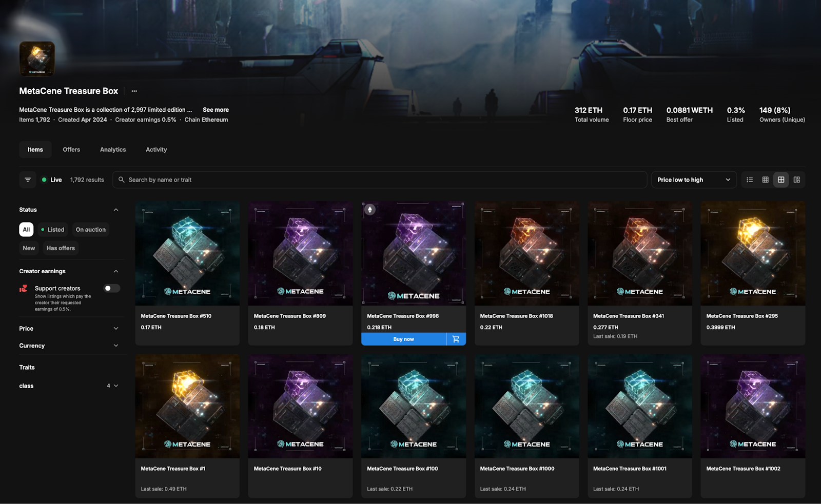The image size is (821, 504).
Task: Open MetaCene Treasure Box #341 title
Action: pos(629,316)
